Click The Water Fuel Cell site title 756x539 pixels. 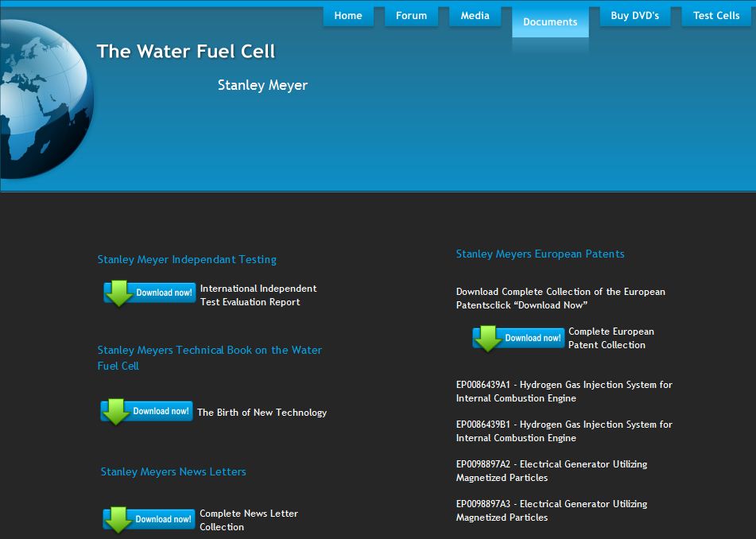[186, 52]
